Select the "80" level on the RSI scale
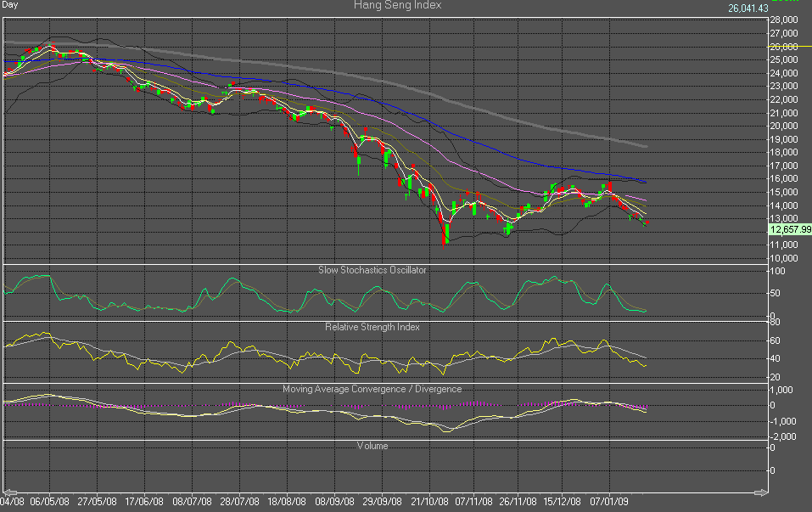The height and width of the screenshot is (512, 812). (776, 322)
